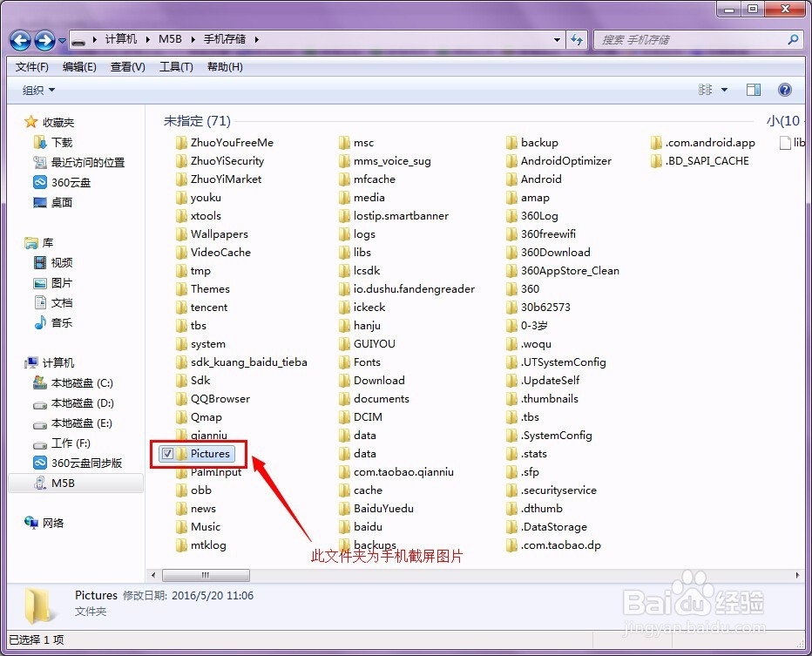Select the Download folder icon

click(x=344, y=381)
